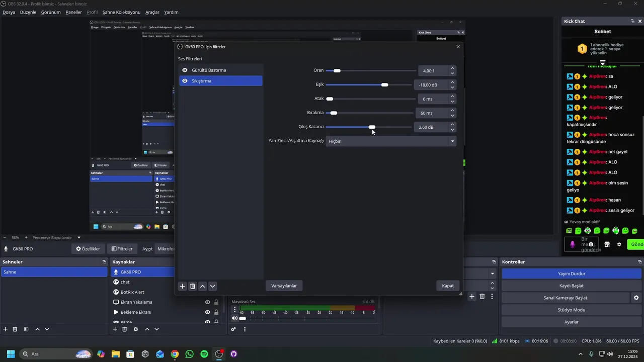Image resolution: width=644 pixels, height=362 pixels.
Task: Open Sahne Koleksiyonu menu
Action: pyautogui.click(x=121, y=12)
